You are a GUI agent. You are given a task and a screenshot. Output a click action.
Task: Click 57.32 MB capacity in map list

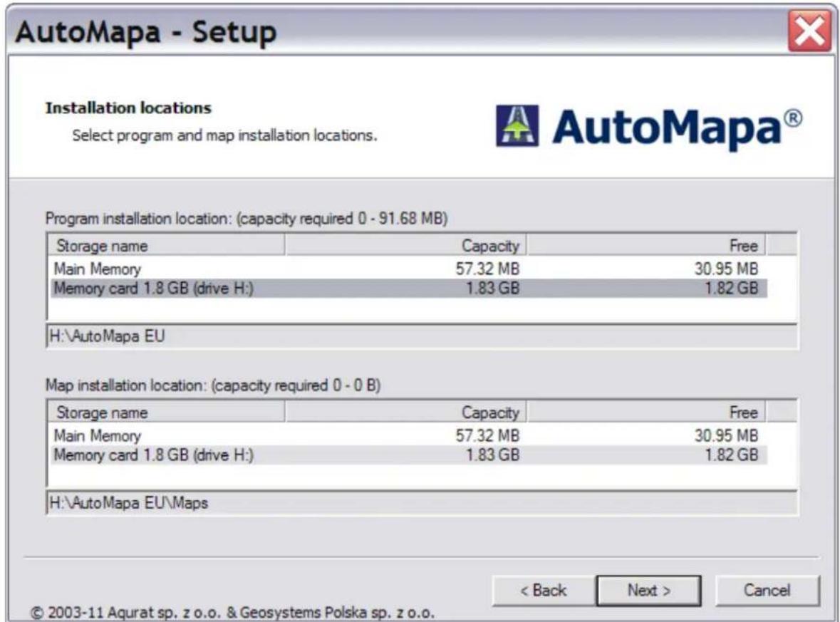(x=487, y=435)
